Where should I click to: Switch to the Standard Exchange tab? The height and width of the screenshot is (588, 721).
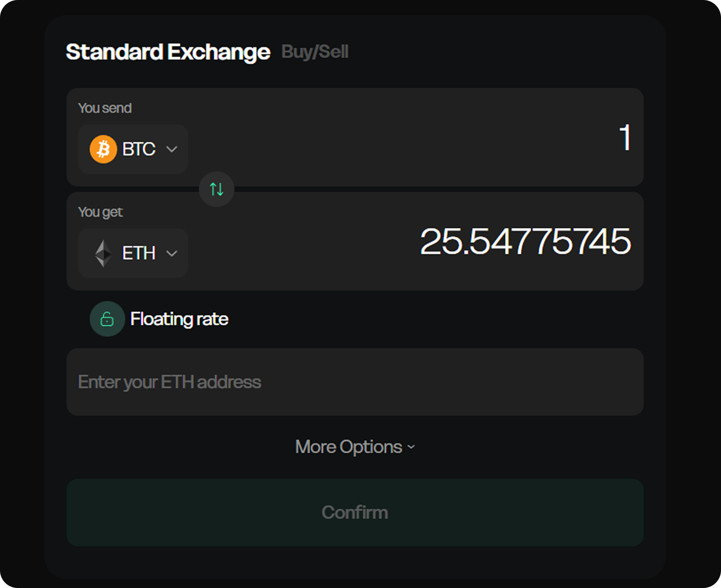tap(168, 52)
